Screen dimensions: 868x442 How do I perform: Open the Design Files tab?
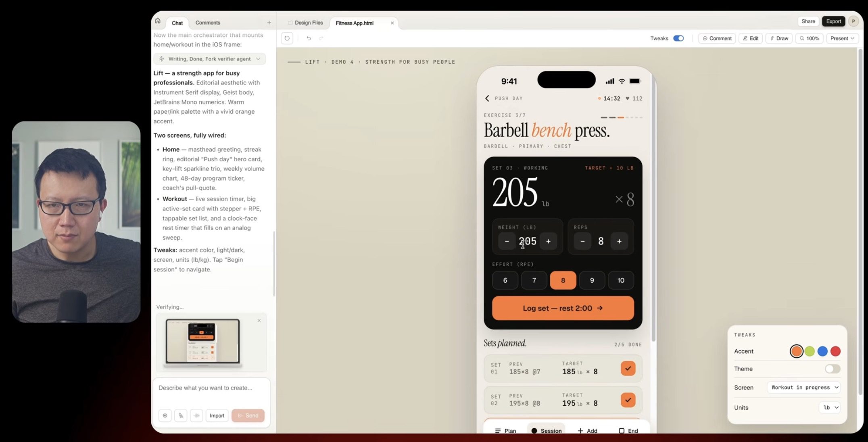pos(305,23)
